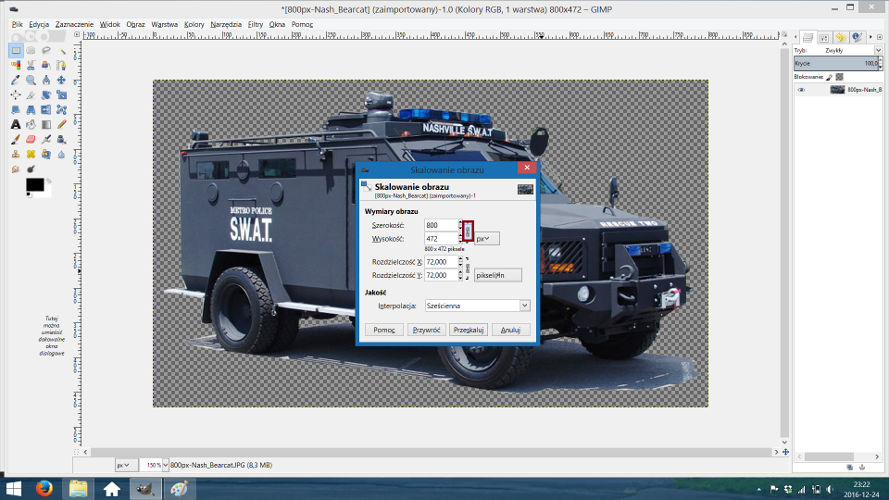Select the Select by Color tool
The width and height of the screenshot is (889, 500).
[x=15, y=65]
